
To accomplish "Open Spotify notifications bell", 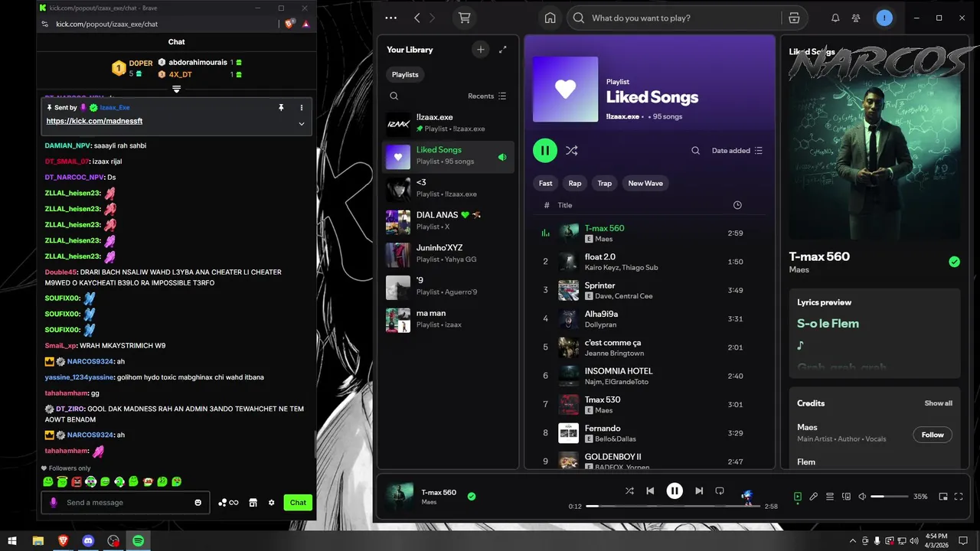I will pyautogui.click(x=835, y=18).
